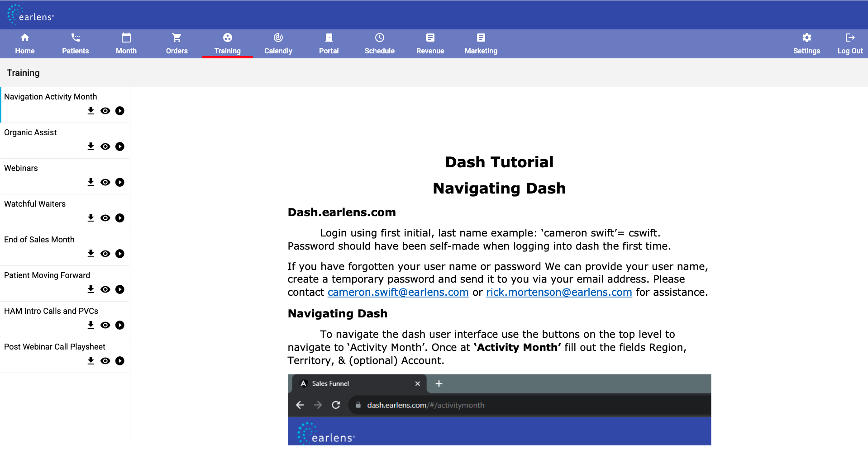
Task: Click the earlens logo in header
Action: click(31, 14)
